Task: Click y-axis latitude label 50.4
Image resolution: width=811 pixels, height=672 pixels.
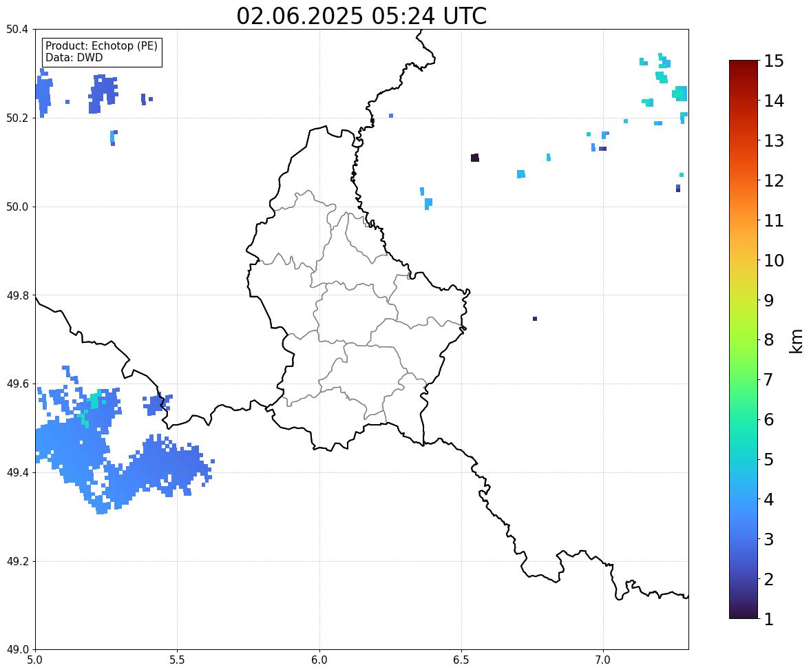Action: pos(17,30)
